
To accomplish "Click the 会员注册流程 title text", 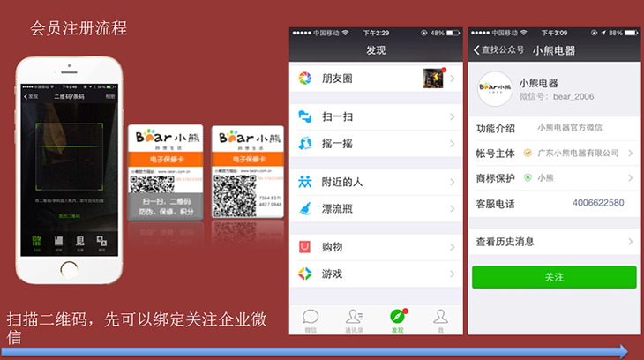I will tap(79, 28).
